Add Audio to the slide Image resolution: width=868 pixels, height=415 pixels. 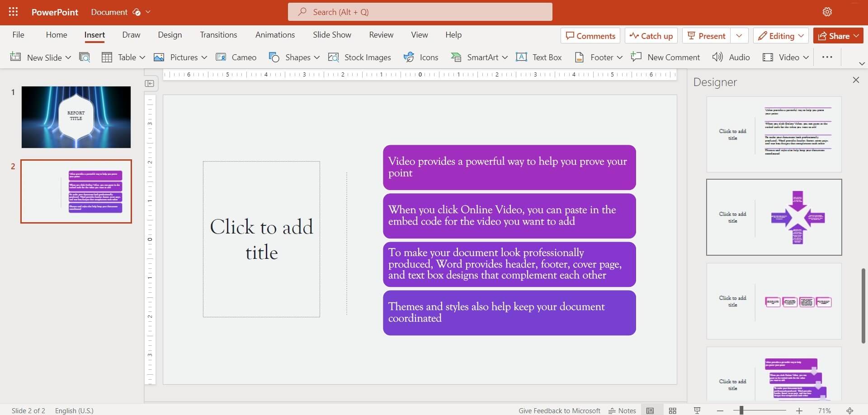(x=731, y=57)
